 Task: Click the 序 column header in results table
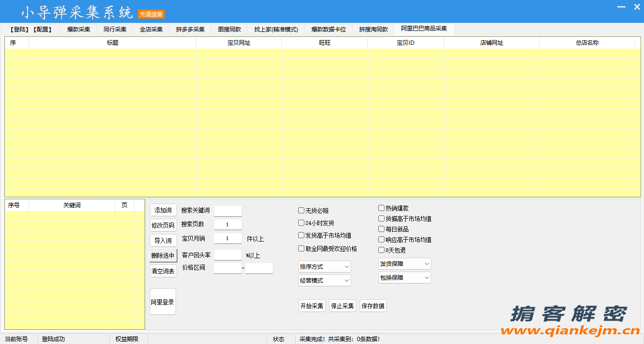pyautogui.click(x=17, y=43)
